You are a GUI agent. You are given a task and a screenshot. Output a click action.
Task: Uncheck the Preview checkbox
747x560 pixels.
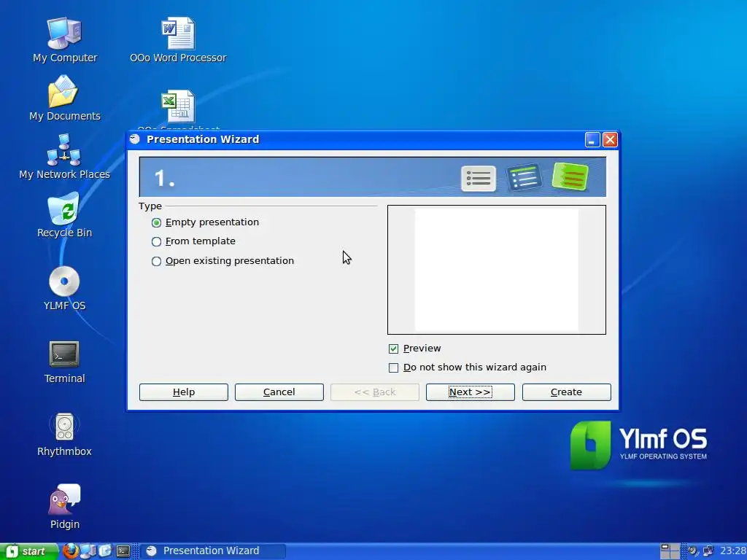[x=393, y=349]
